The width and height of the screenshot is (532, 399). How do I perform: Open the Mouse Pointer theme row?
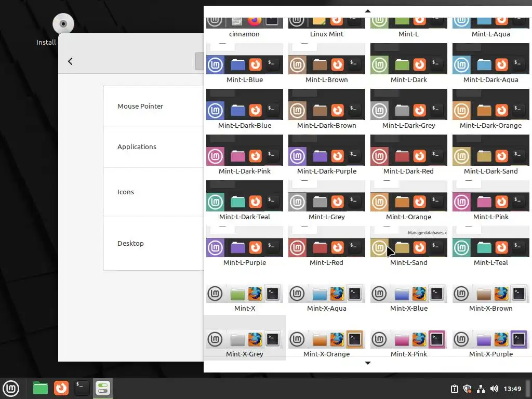point(153,106)
